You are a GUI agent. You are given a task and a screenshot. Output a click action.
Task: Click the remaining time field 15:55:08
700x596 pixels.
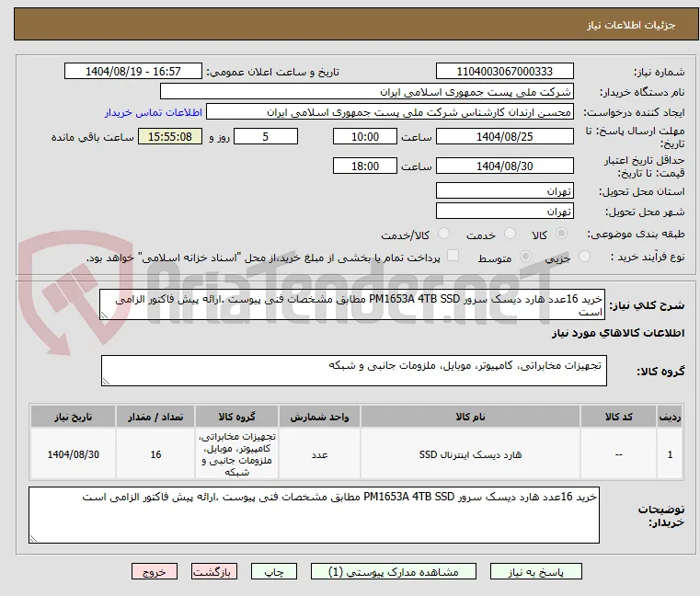[170, 137]
